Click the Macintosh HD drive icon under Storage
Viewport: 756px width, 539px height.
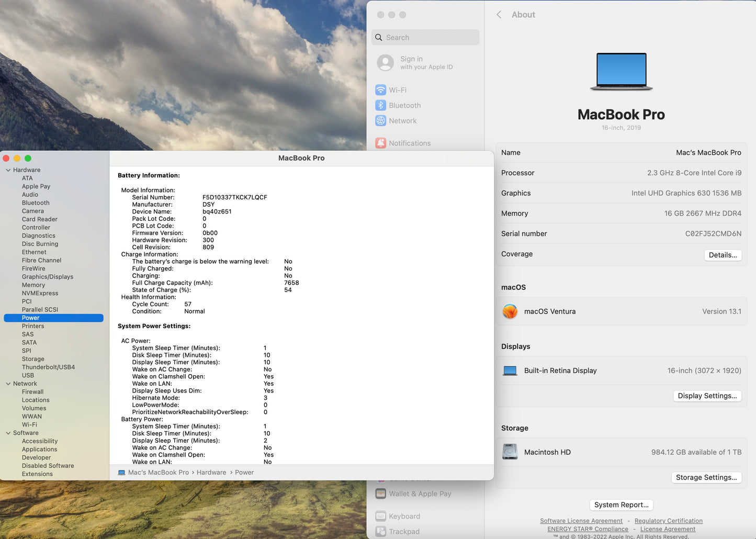510,452
